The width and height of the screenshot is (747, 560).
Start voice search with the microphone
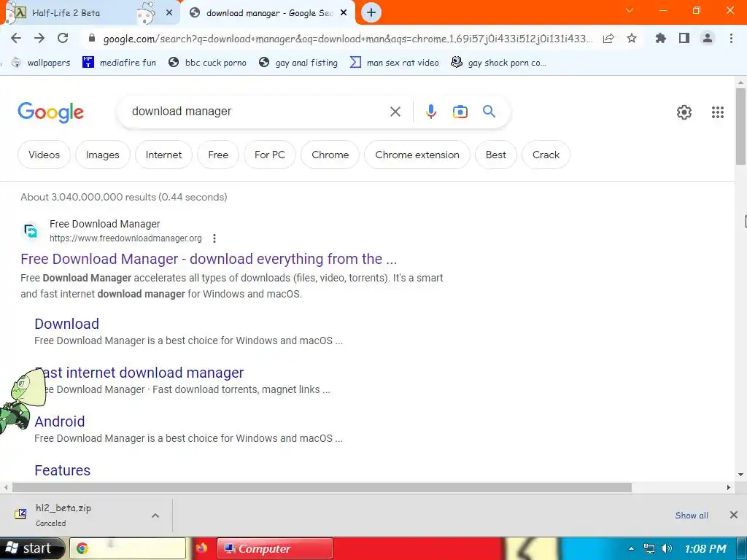click(x=430, y=112)
